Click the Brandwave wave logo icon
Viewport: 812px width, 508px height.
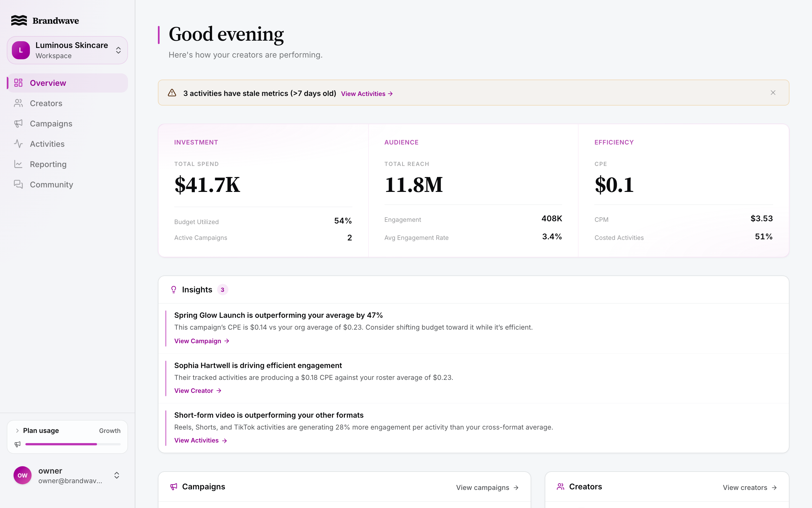(x=19, y=21)
